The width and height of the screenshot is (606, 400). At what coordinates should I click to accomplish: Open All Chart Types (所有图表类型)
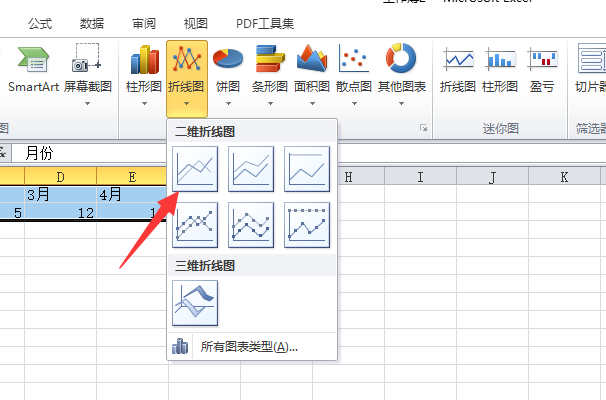pos(252,347)
